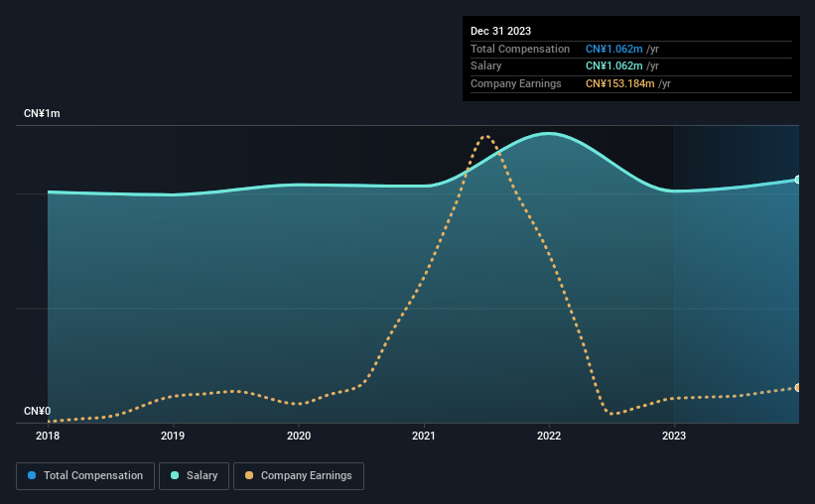Image resolution: width=815 pixels, height=504 pixels.
Task: Click the 2021 x-axis label
Action: 424,436
